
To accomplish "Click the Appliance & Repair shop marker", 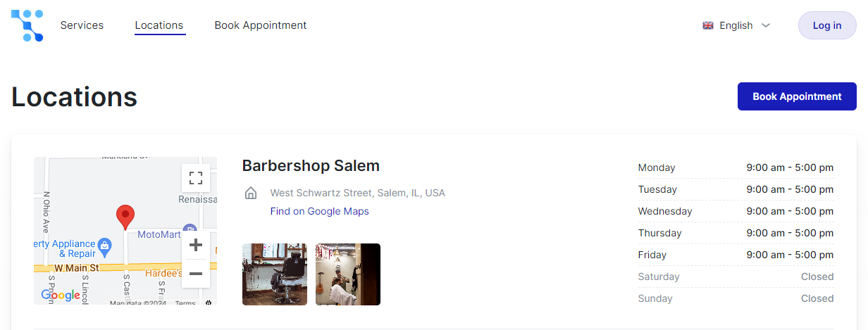I will tap(105, 245).
